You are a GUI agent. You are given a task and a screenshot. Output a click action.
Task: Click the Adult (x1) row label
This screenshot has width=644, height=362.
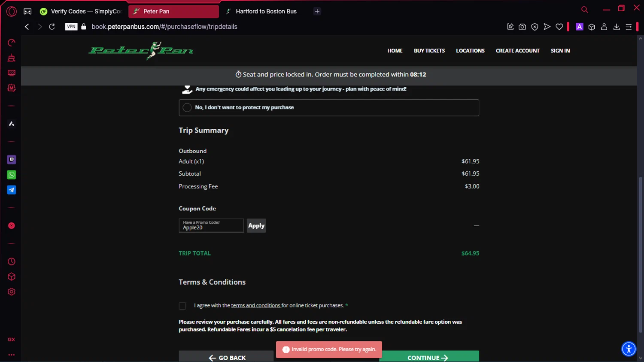click(x=191, y=161)
